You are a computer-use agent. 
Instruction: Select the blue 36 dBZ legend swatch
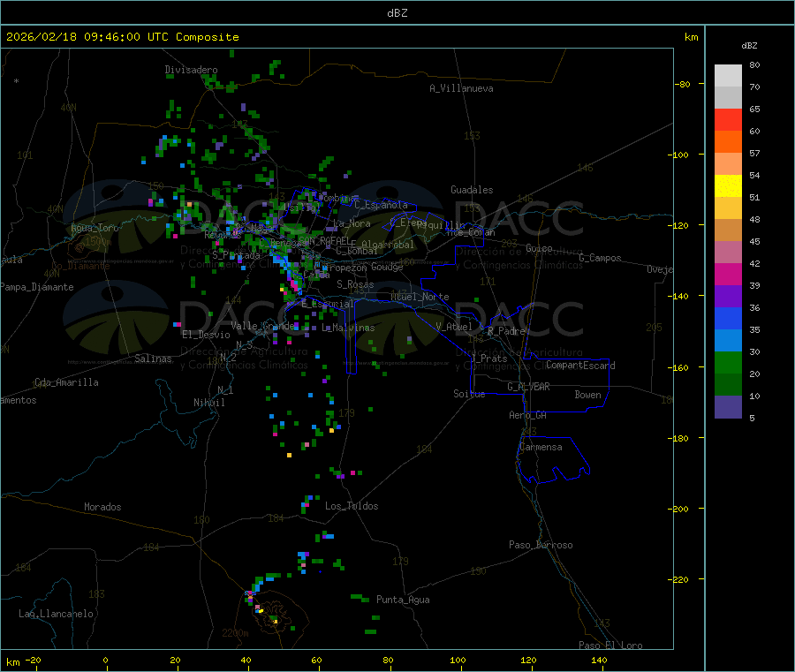(x=728, y=318)
